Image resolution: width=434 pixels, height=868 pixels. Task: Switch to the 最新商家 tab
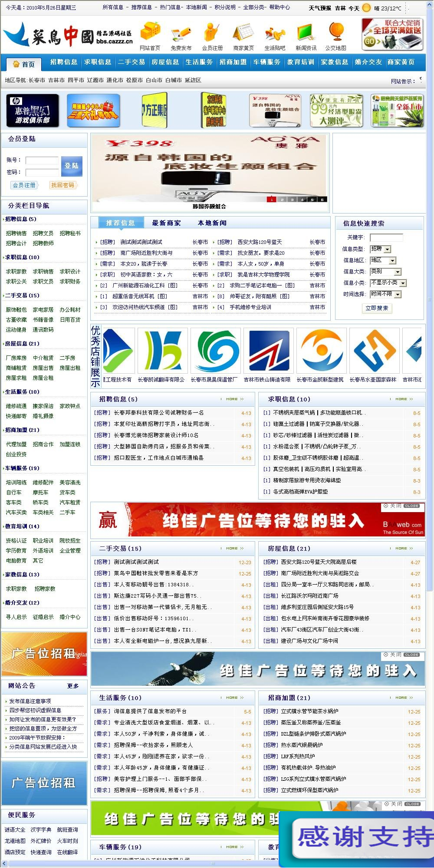coord(166,223)
